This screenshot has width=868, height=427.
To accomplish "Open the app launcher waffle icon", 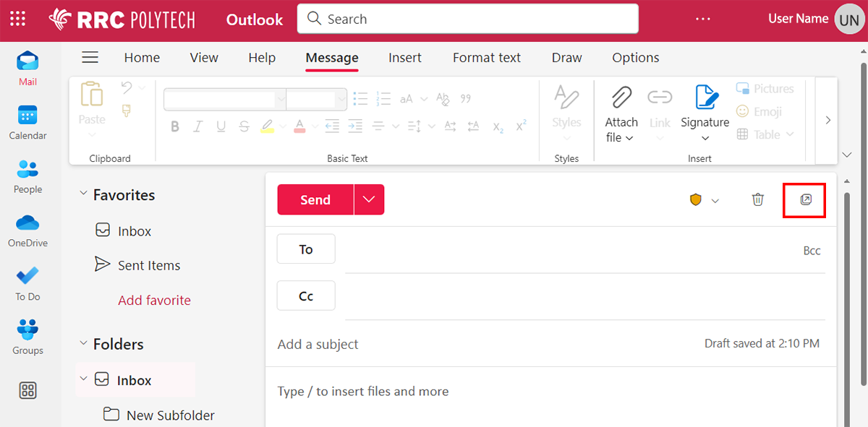I will (18, 20).
